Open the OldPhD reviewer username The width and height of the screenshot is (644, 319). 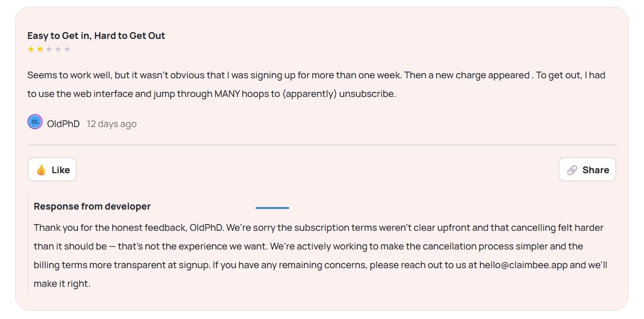point(63,124)
